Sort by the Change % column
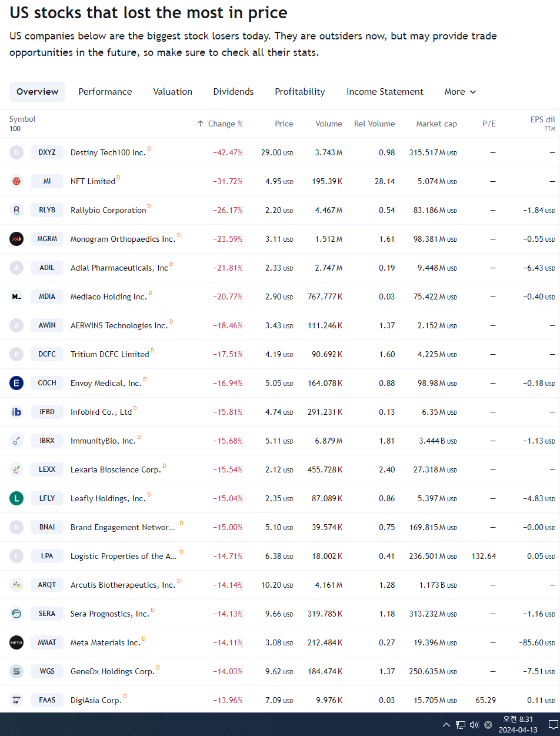 tap(220, 124)
